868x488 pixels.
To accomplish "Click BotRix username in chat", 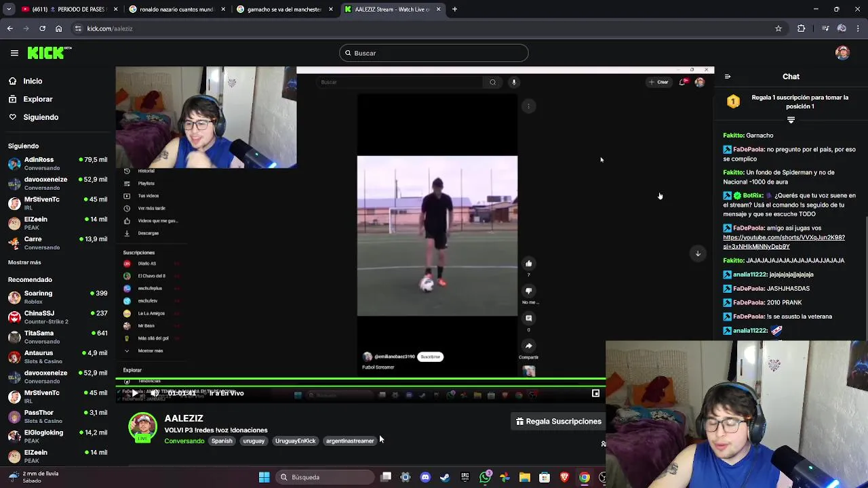I will pyautogui.click(x=753, y=195).
